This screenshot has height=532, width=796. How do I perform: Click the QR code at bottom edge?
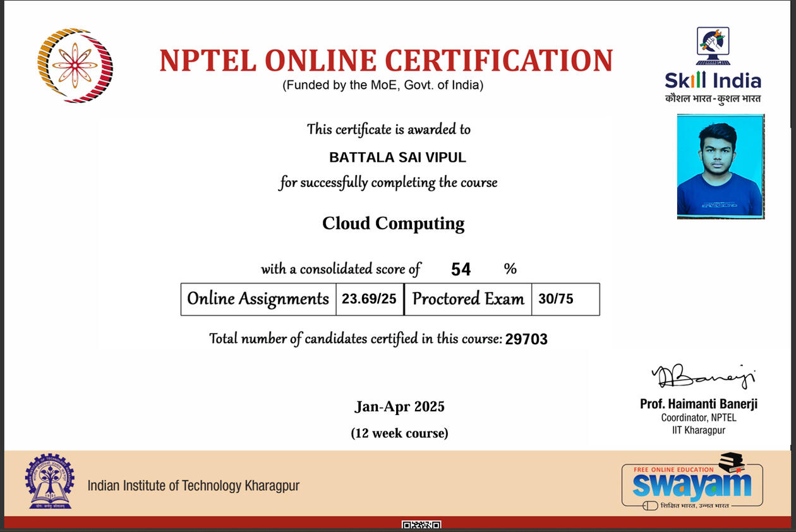coord(421,525)
